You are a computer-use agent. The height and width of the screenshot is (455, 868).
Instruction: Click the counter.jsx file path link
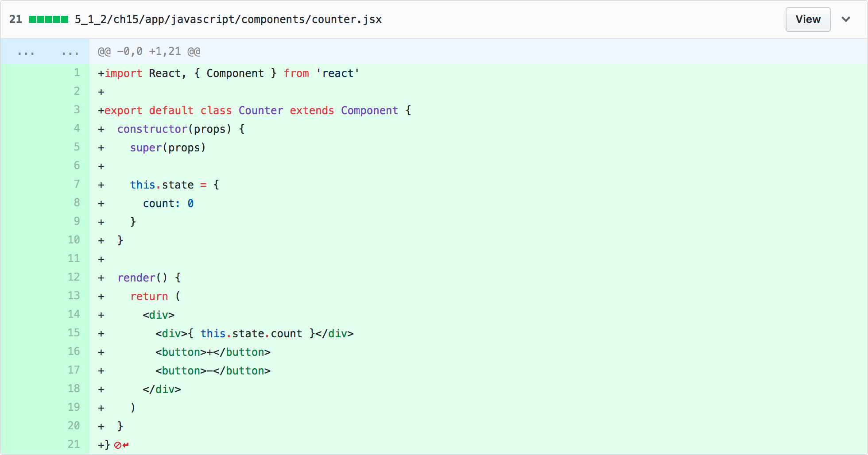[227, 19]
